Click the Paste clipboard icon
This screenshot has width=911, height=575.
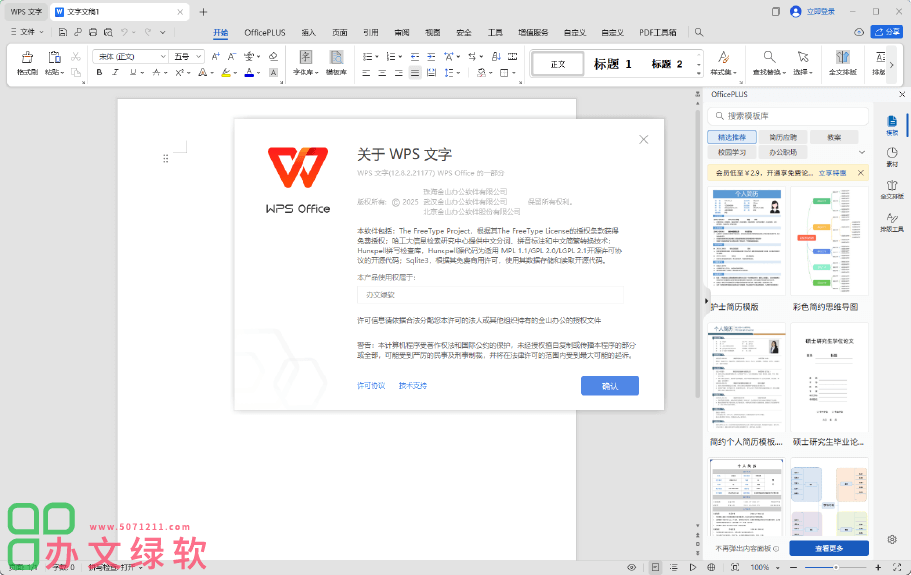click(x=55, y=58)
